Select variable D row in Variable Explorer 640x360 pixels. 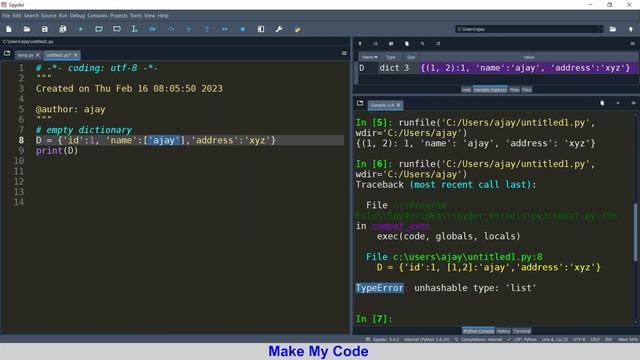pos(498,68)
